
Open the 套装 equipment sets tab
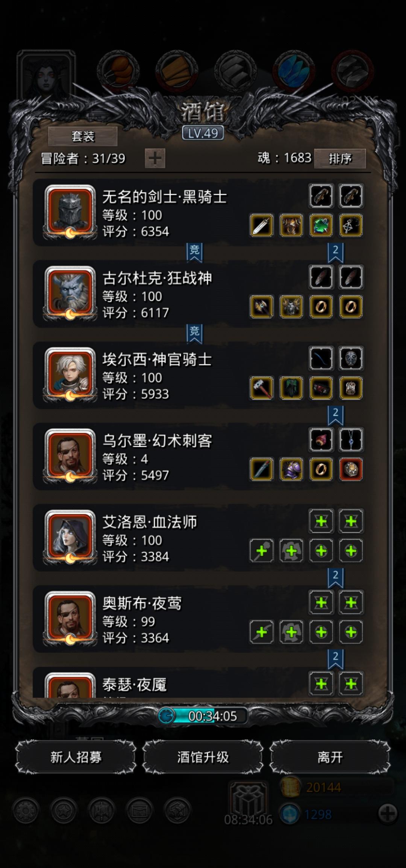[83, 136]
